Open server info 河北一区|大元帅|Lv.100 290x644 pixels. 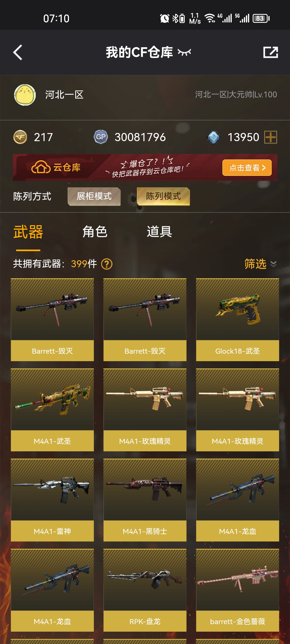[x=236, y=95]
